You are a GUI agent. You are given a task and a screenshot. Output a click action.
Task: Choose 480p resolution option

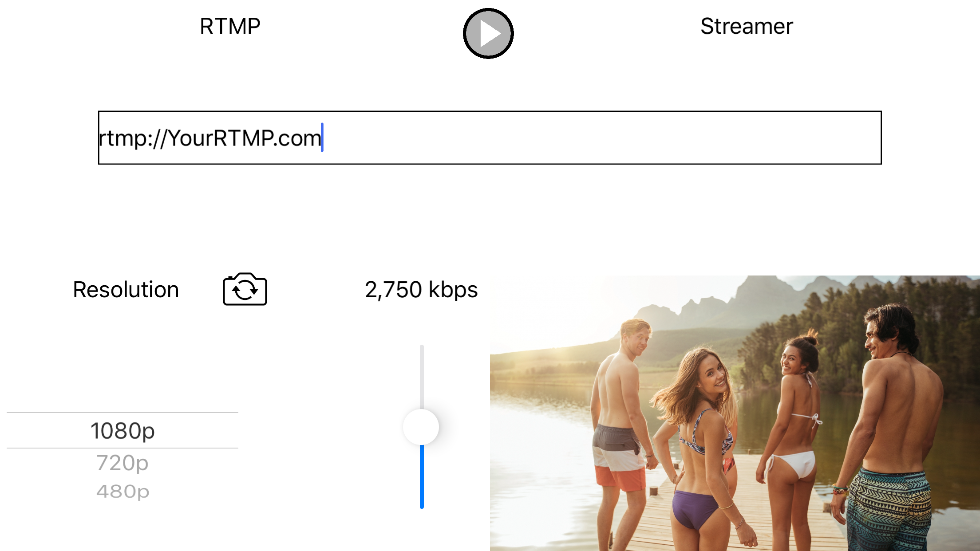(x=123, y=491)
